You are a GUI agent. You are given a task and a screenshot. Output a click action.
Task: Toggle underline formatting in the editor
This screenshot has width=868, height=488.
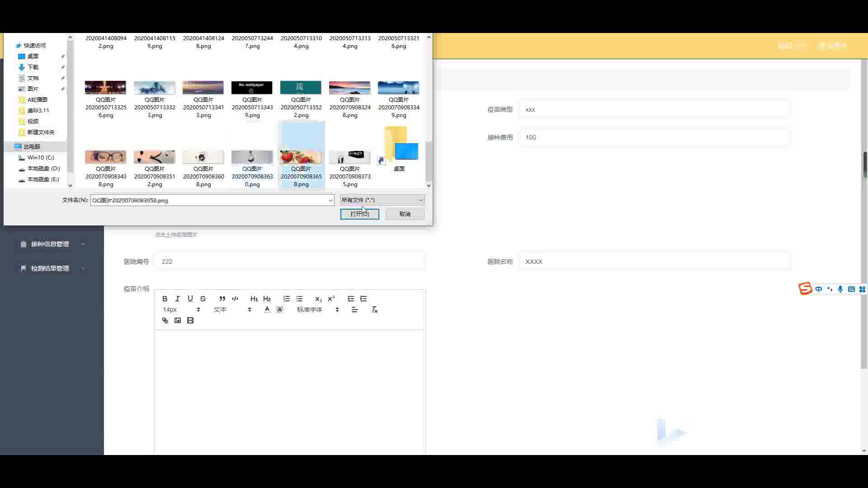point(190,299)
